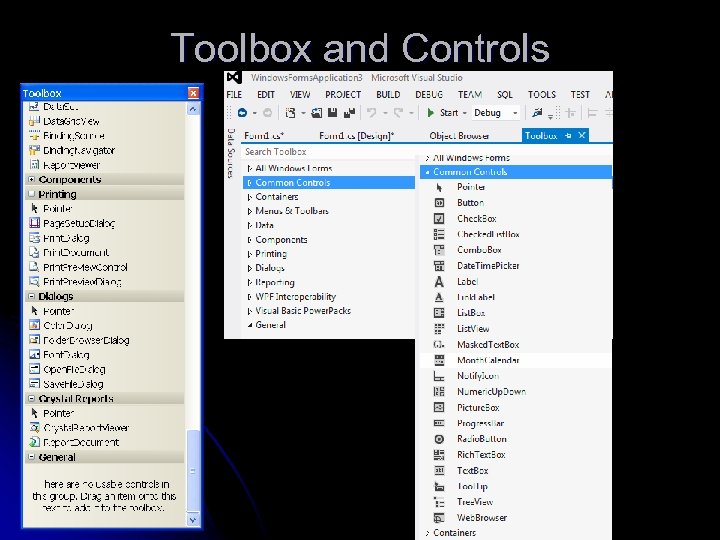The height and width of the screenshot is (540, 720).
Task: Select the NumericUpDown control icon
Action: (x=439, y=392)
